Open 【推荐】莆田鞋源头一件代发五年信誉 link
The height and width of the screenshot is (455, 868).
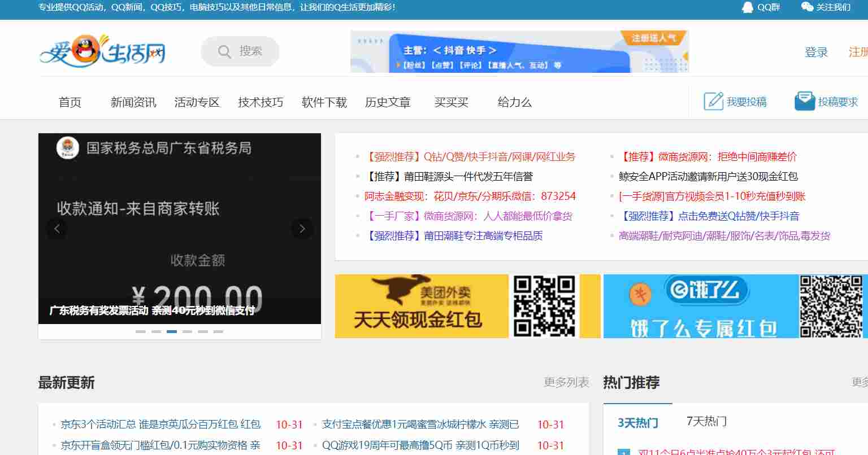449,177
